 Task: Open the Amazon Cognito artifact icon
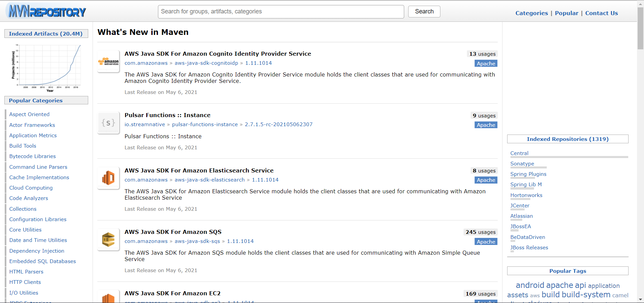108,61
